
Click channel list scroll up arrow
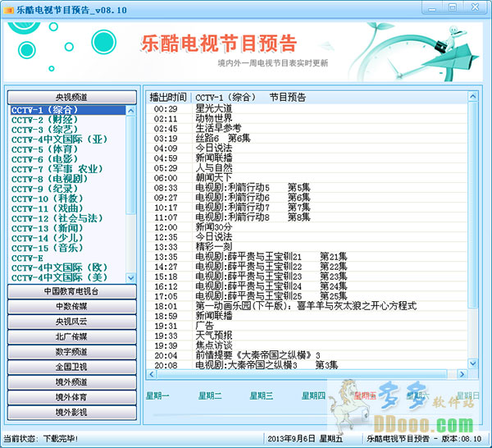tap(131, 111)
